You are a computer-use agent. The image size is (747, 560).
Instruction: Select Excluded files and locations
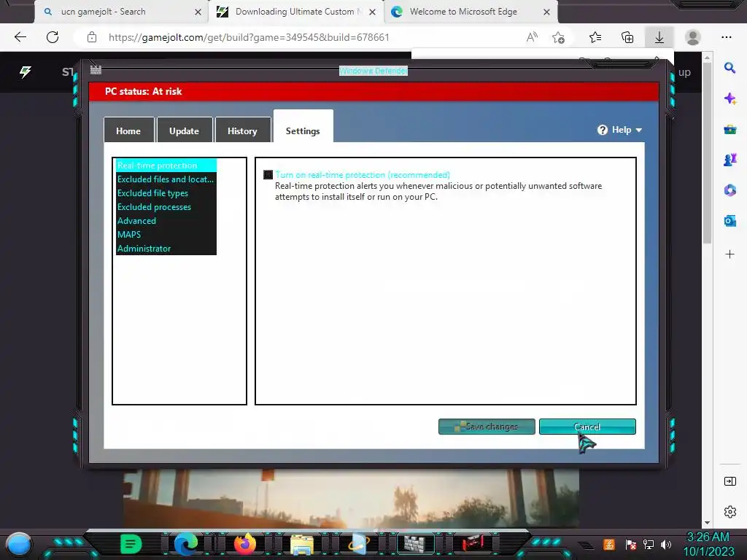(x=166, y=179)
